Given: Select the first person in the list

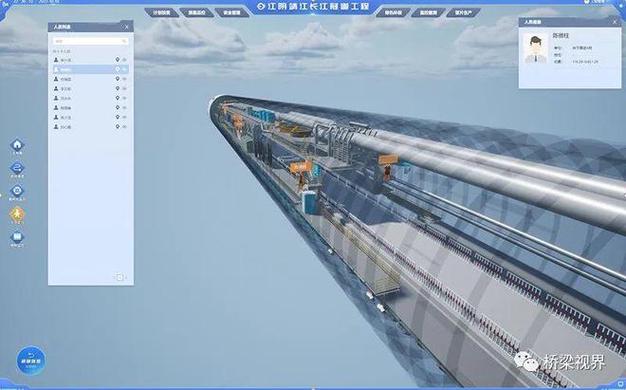Looking at the screenshot, I should pyautogui.click(x=91, y=60).
